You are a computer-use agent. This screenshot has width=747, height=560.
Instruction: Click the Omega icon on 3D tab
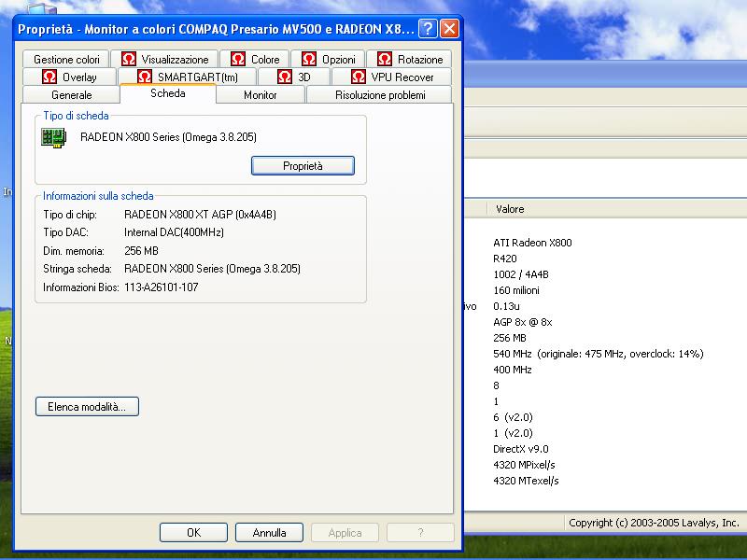pyautogui.click(x=285, y=77)
